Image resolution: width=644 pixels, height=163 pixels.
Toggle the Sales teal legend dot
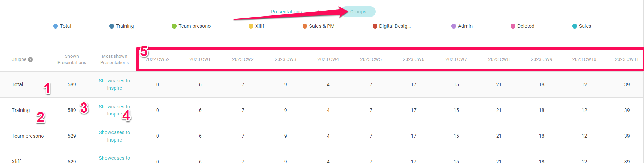[575, 26]
